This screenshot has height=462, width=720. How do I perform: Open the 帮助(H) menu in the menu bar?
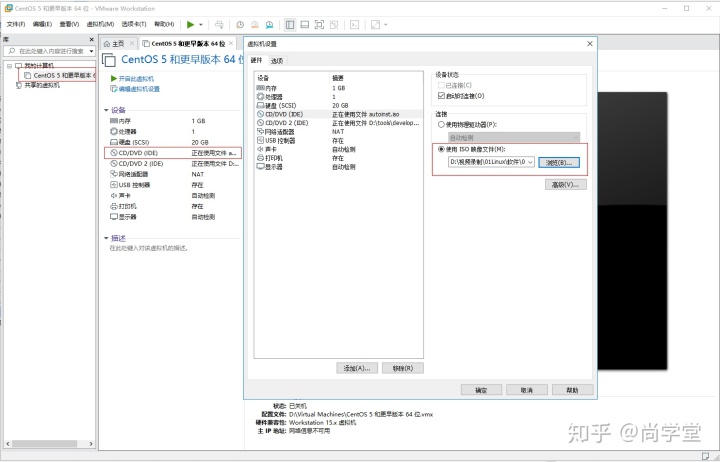click(164, 24)
